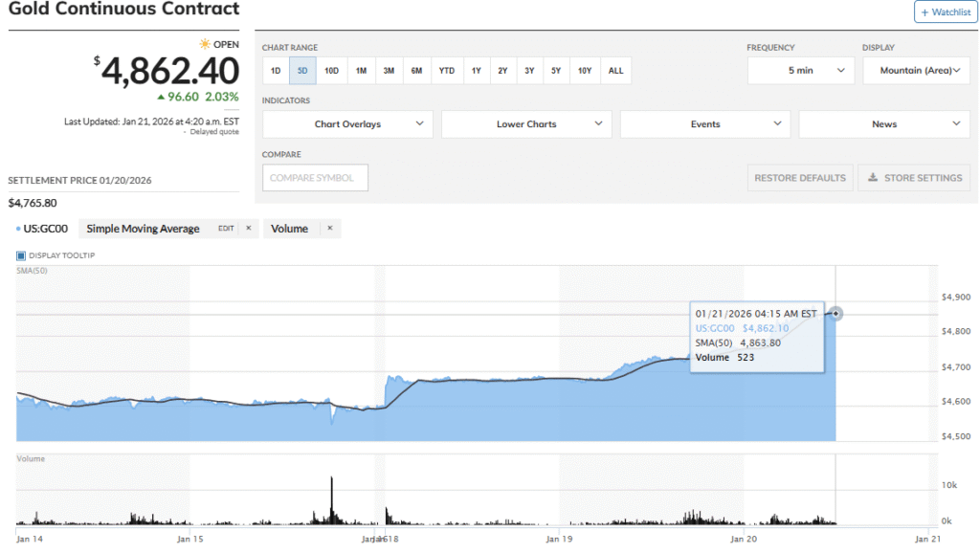980x553 pixels.
Task: Add gold contract to Watchlist
Action: (944, 11)
